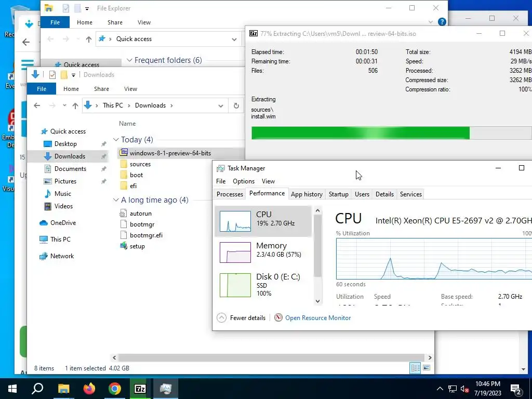
Task: Open Task Manager View menu
Action: [268, 181]
